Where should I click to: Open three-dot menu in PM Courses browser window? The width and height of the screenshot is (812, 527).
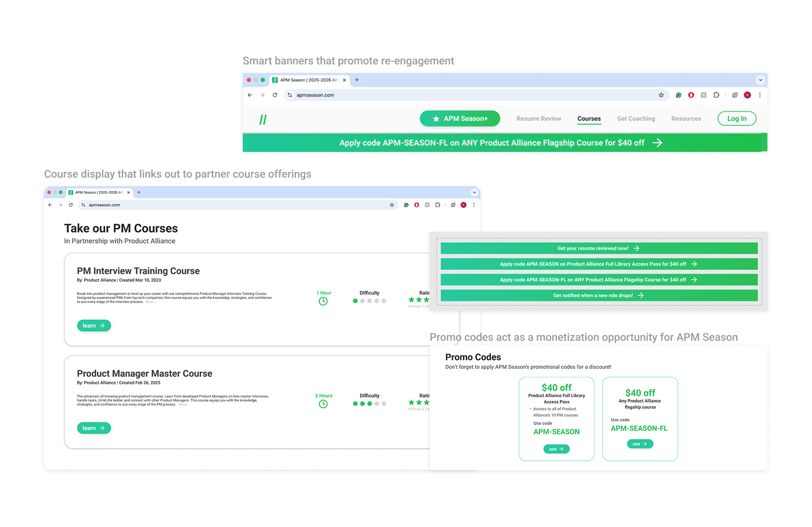pos(474,205)
